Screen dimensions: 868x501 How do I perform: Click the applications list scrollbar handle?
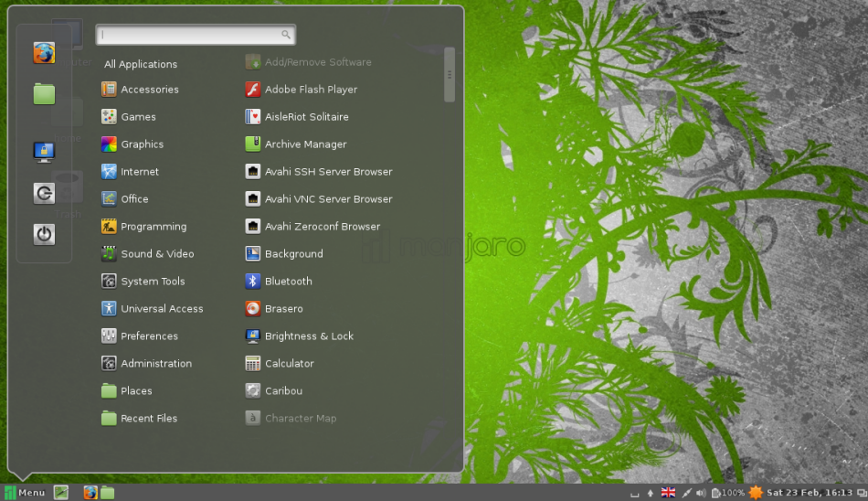[450, 74]
